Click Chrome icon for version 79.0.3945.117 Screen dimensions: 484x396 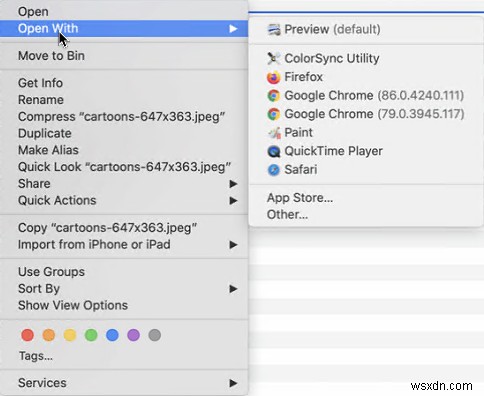pos(274,114)
